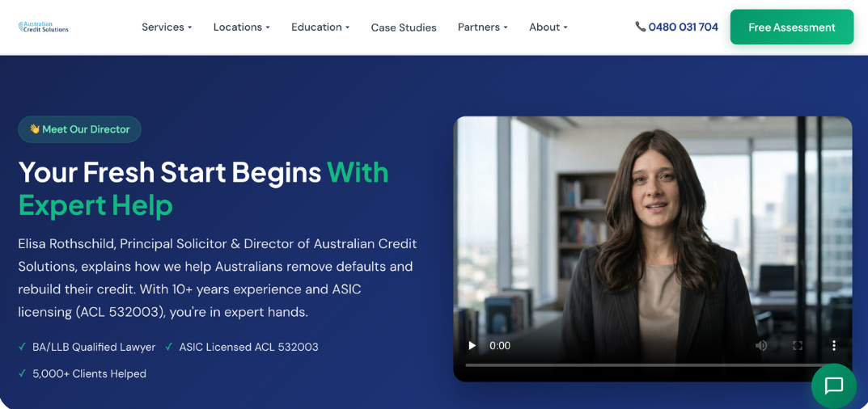The width and height of the screenshot is (868, 409).
Task: Click the '5,000+ Clients Helped' text
Action: (x=89, y=373)
